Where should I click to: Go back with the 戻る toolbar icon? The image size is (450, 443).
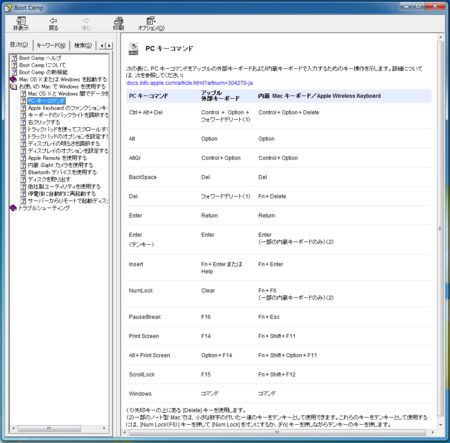tap(53, 24)
